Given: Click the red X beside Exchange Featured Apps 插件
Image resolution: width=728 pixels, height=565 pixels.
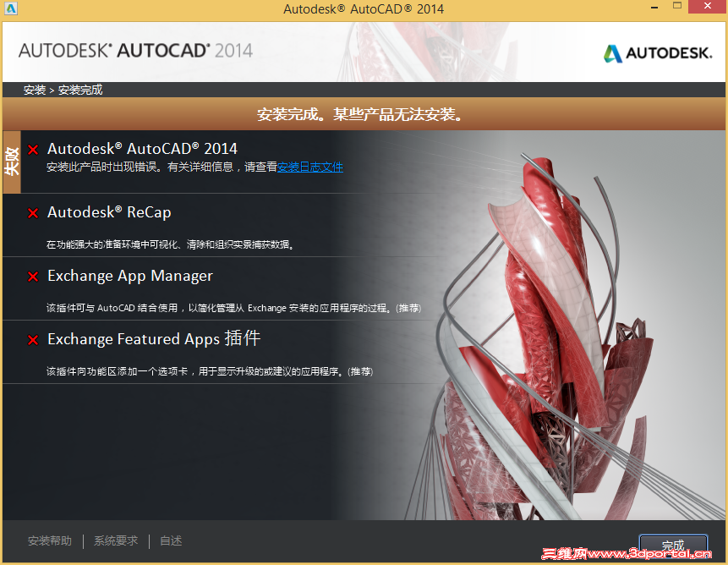Looking at the screenshot, I should pyautogui.click(x=31, y=339).
